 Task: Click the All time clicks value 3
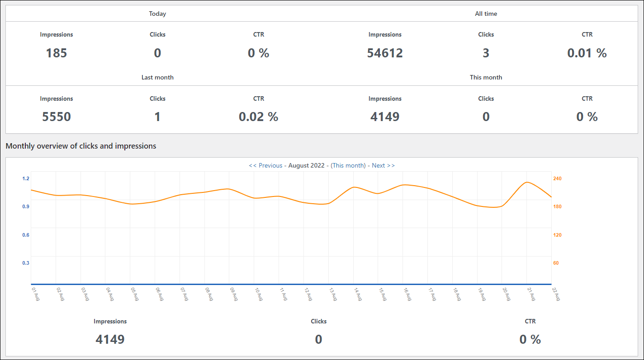(x=486, y=53)
